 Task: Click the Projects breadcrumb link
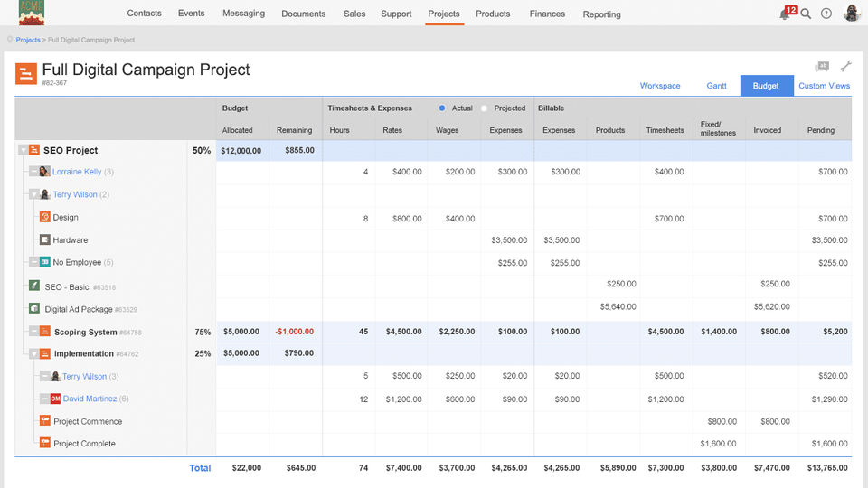tap(28, 41)
